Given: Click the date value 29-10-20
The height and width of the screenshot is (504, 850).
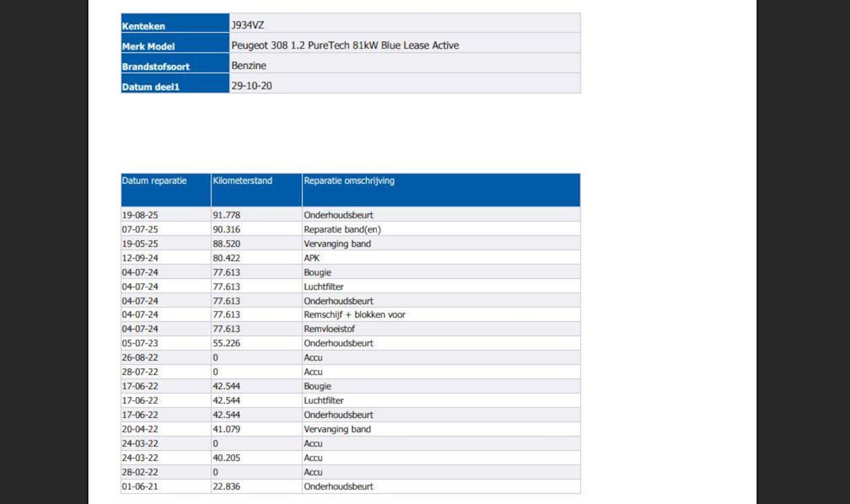Looking at the screenshot, I should pos(251,86).
